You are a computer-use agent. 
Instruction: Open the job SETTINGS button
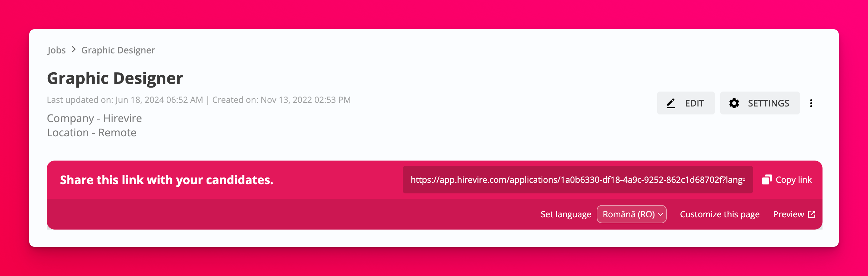point(759,103)
